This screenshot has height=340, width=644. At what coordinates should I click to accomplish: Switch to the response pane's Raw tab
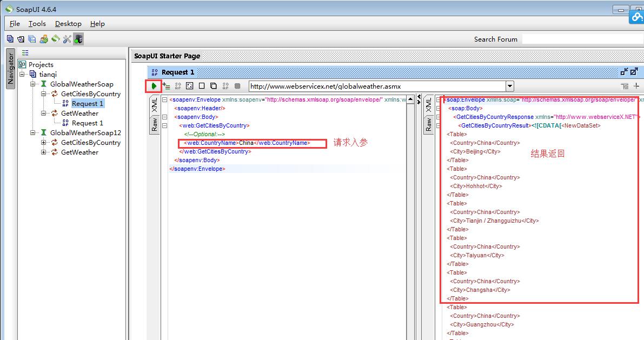[429, 124]
